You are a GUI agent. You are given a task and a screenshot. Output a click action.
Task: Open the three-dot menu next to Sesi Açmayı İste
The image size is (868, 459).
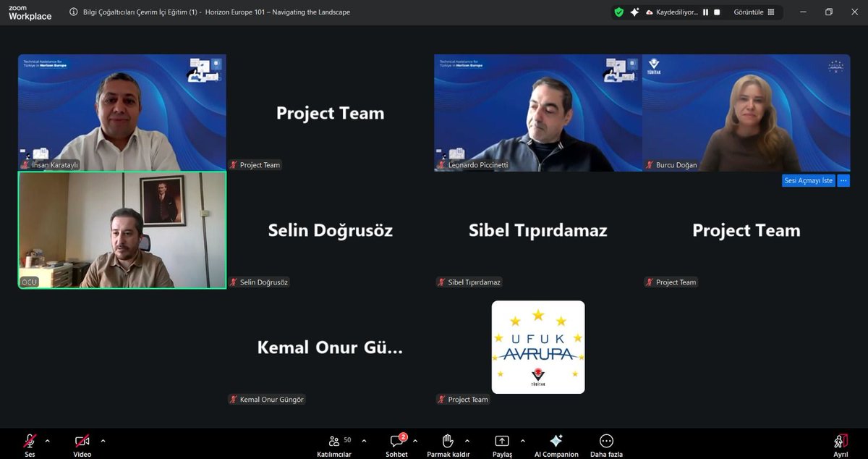click(843, 180)
